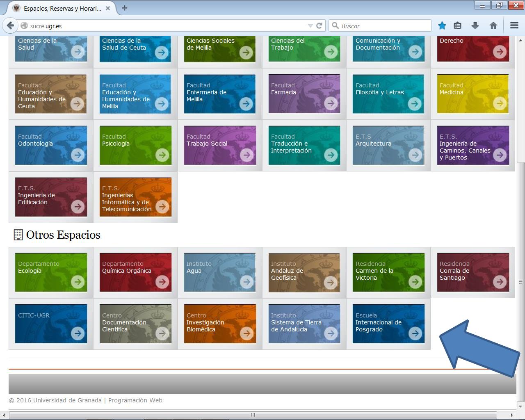Viewport: 525px width, 420px height.
Task: Open the bookmarks list icon
Action: [x=458, y=25]
